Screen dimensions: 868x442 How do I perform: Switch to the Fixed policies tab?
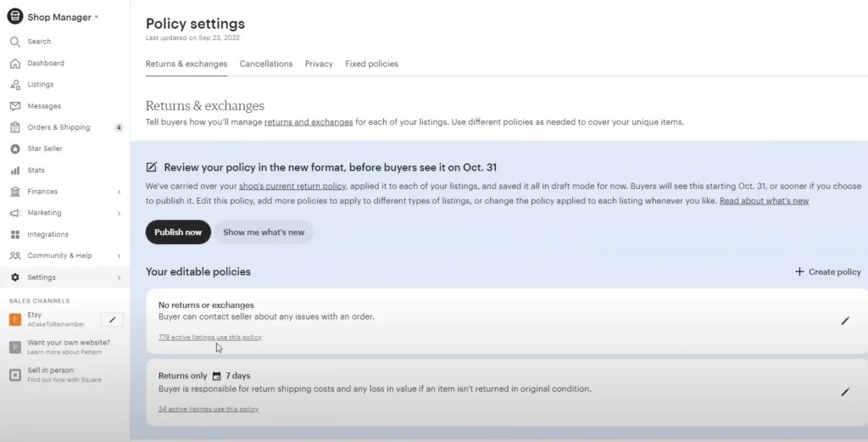371,64
